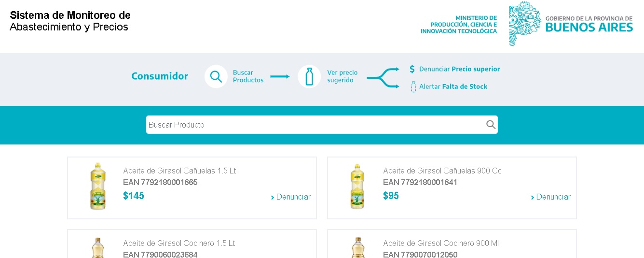
Task: Click the code EAN 7790070012050
Action: 420,254
